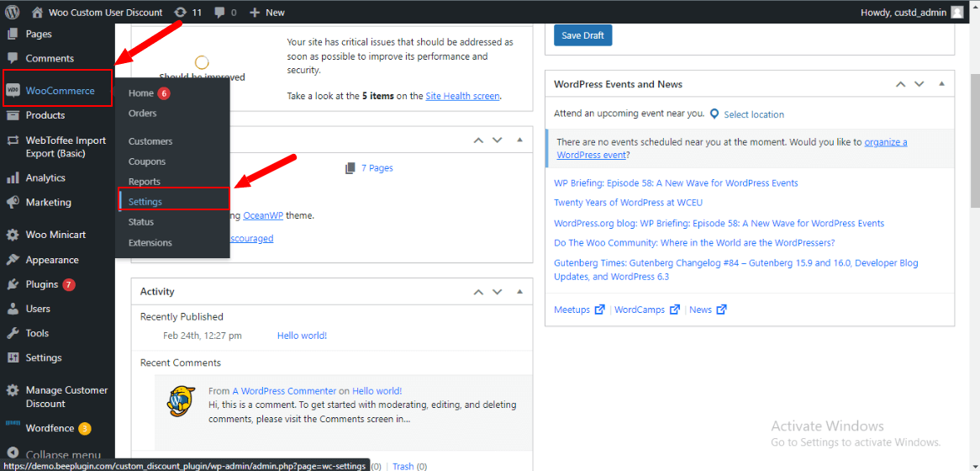This screenshot has width=980, height=471.
Task: Open the WordCamps external link
Action: coord(647,310)
